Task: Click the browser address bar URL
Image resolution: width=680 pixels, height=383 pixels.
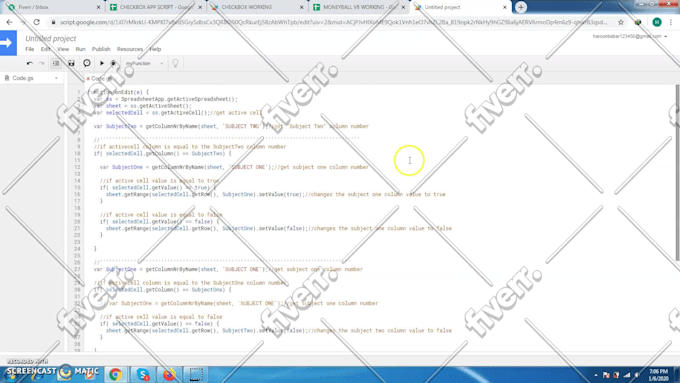Action: [x=333, y=22]
